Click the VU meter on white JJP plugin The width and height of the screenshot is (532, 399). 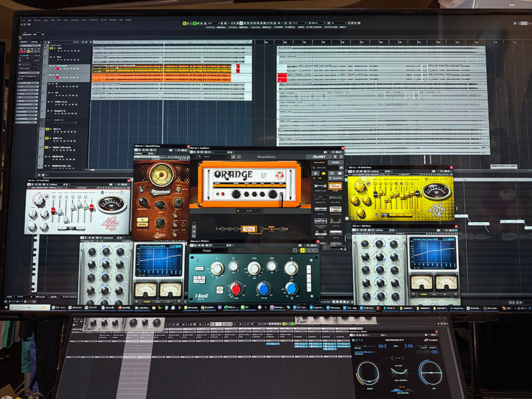click(111, 204)
